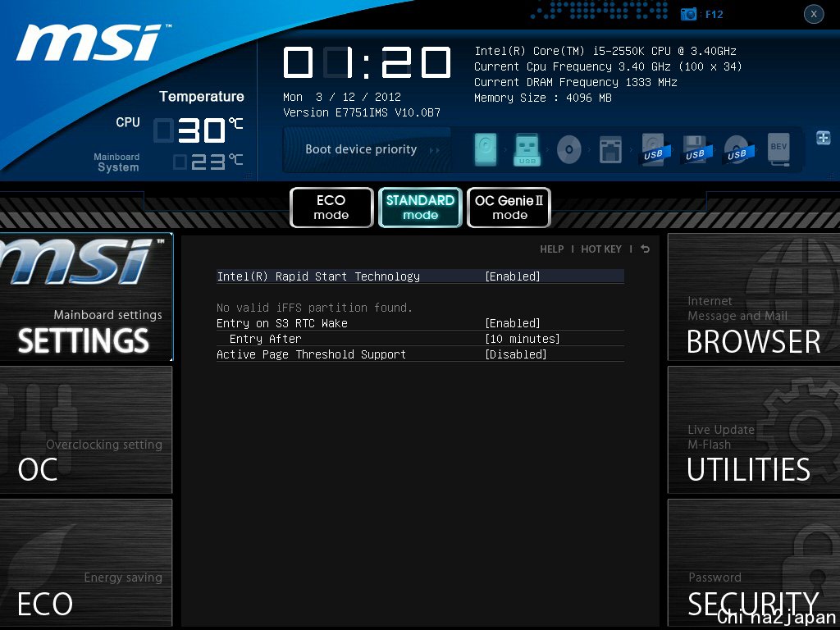This screenshot has height=630, width=840.
Task: Change Entry on S3 RTC Wake value
Action: (x=513, y=323)
